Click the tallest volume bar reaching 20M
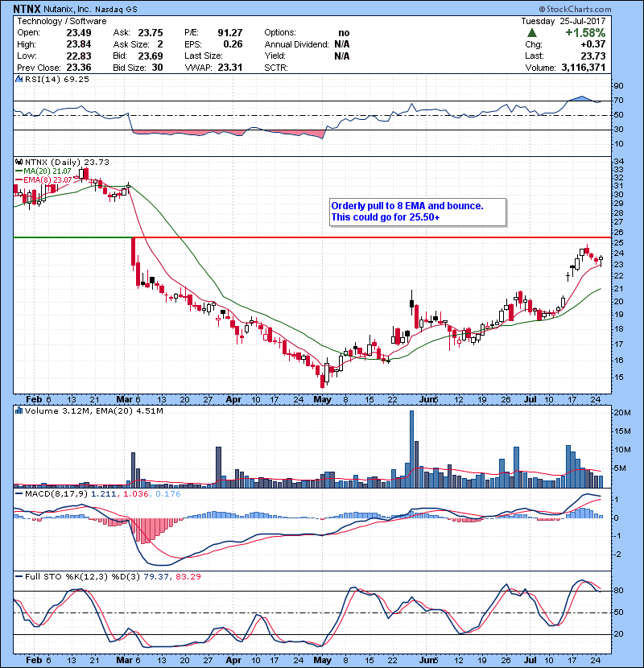This screenshot has width=644, height=668. click(x=411, y=449)
